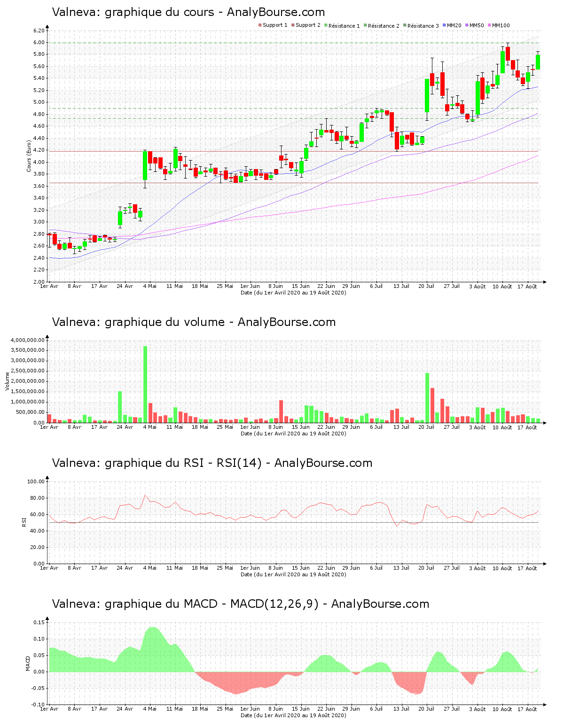This screenshot has width=564, height=728.
Task: Click the 100.00 label on the RSI axis
Action: [36, 481]
